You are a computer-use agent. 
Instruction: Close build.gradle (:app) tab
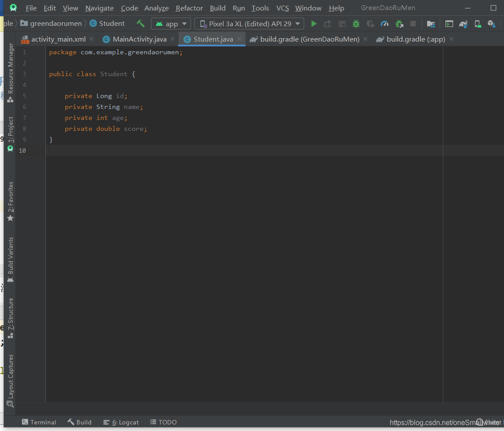451,39
